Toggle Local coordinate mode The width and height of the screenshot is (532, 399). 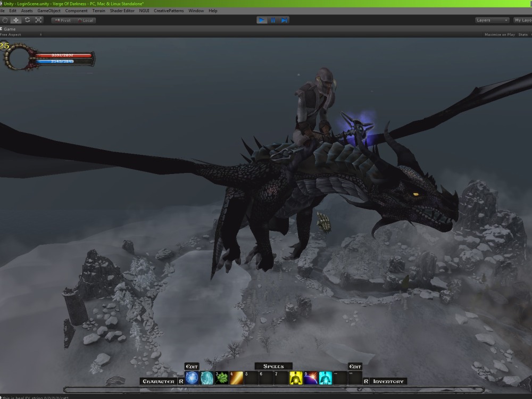pyautogui.click(x=87, y=20)
